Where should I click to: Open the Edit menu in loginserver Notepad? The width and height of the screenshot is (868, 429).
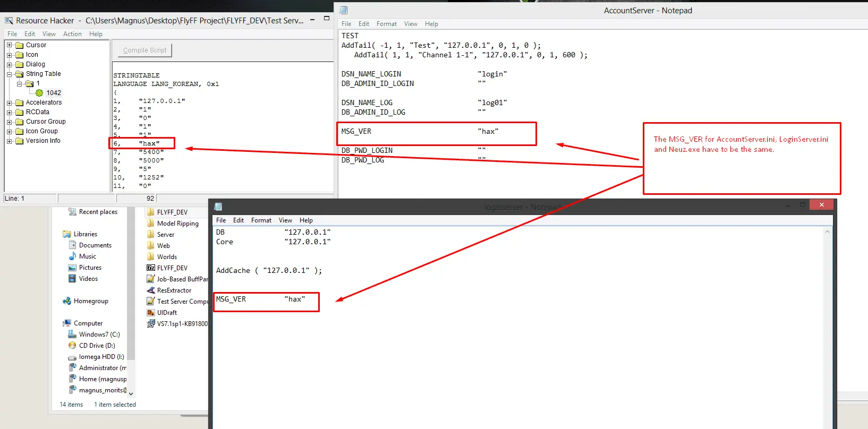coord(239,220)
